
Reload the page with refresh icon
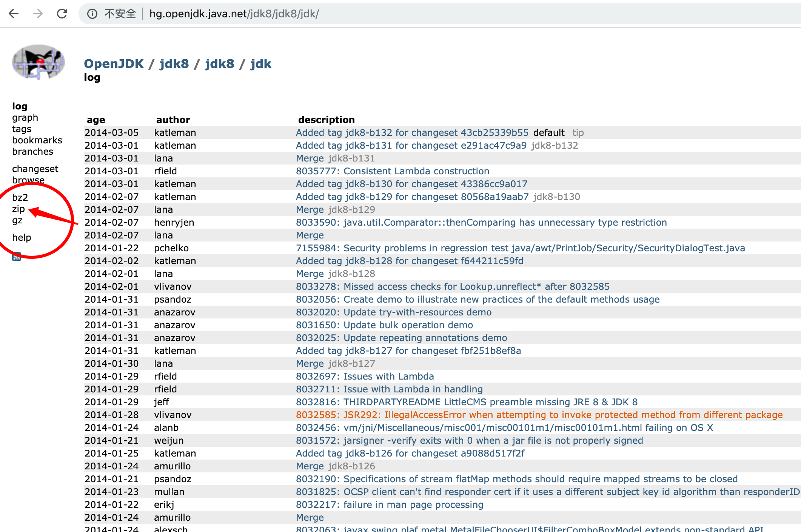point(62,14)
